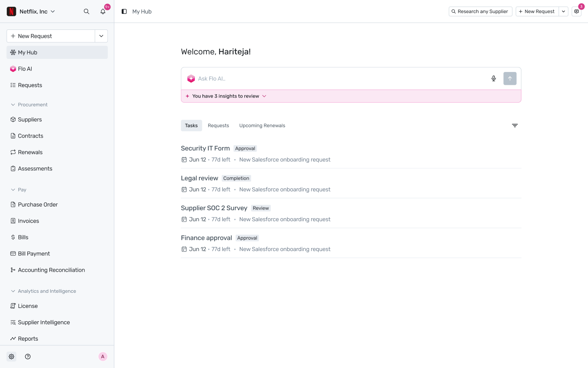Toggle the sidebar collapse panel icon
Screen dimensions: 588x368
[x=124, y=11]
